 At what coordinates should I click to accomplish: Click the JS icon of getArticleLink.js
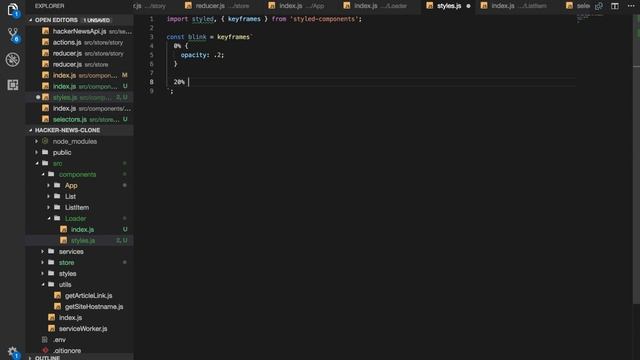tap(58, 296)
